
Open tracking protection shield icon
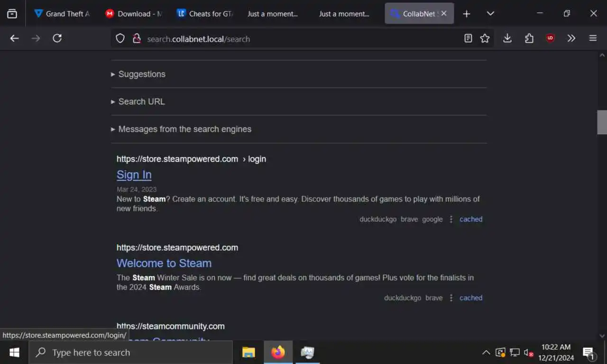pyautogui.click(x=120, y=39)
